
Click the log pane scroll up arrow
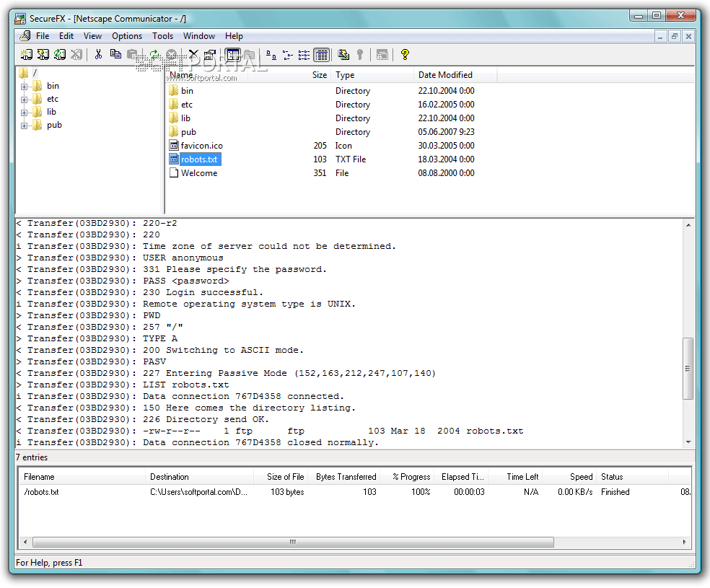coord(688,225)
